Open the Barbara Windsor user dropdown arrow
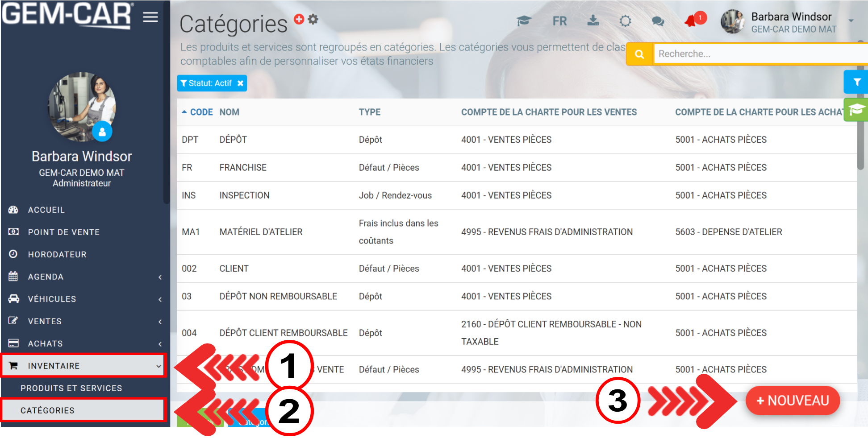The image size is (868, 438). tap(851, 21)
